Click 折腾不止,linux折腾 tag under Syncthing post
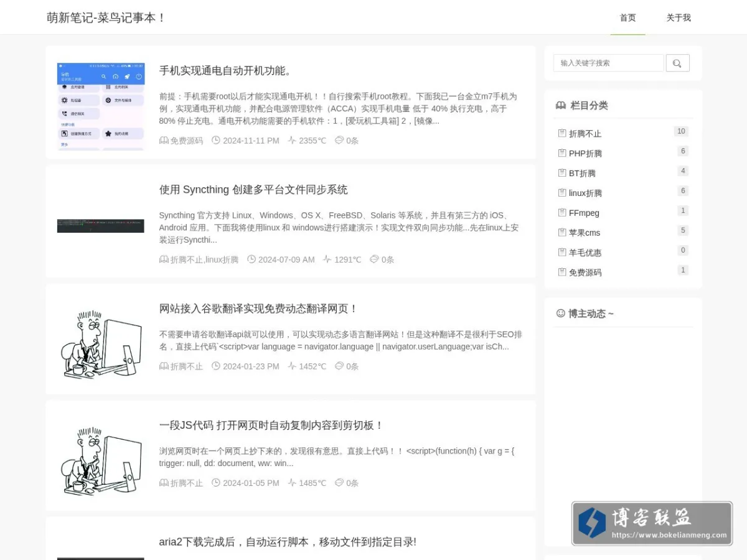Screen dimensions: 747x560 (x=204, y=259)
